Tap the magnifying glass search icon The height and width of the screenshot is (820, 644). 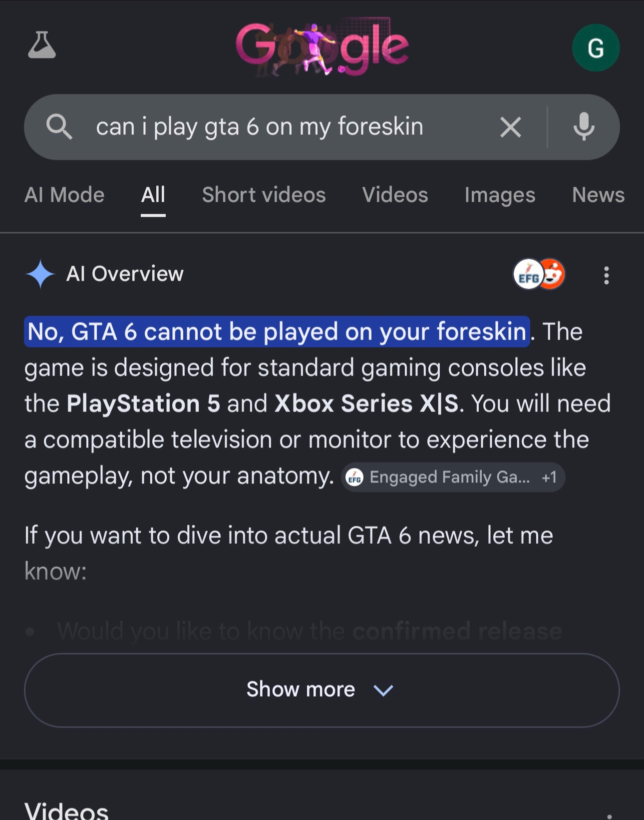click(59, 127)
